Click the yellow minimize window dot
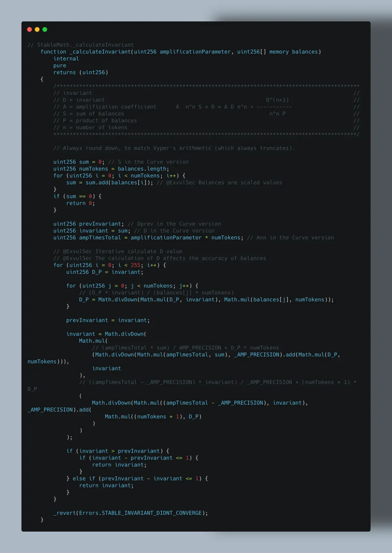 (37, 29)
